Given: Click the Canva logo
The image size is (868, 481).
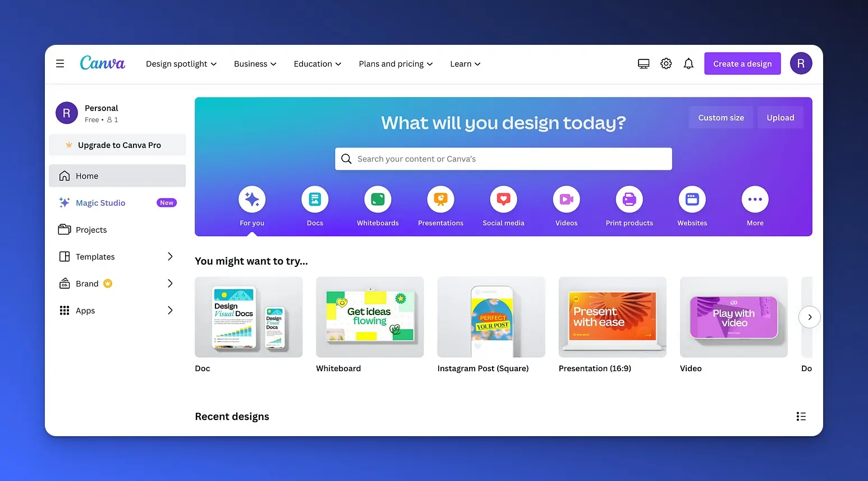Looking at the screenshot, I should [103, 63].
